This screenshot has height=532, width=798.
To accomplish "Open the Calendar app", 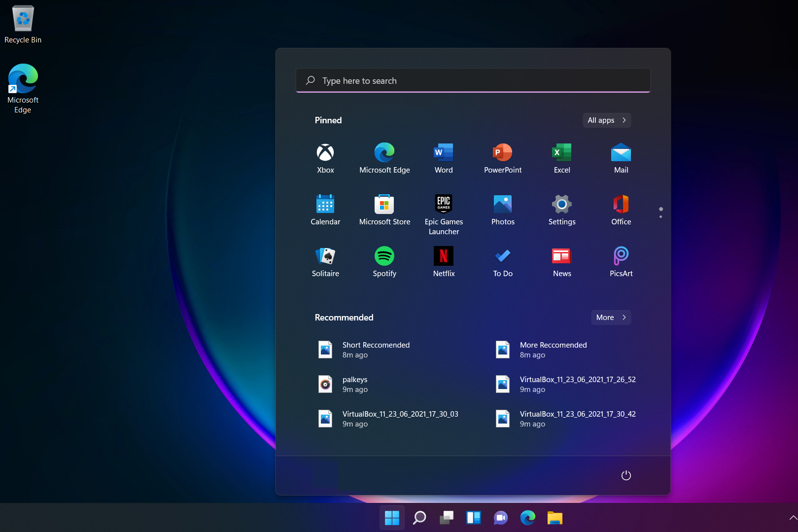I will click(x=325, y=211).
